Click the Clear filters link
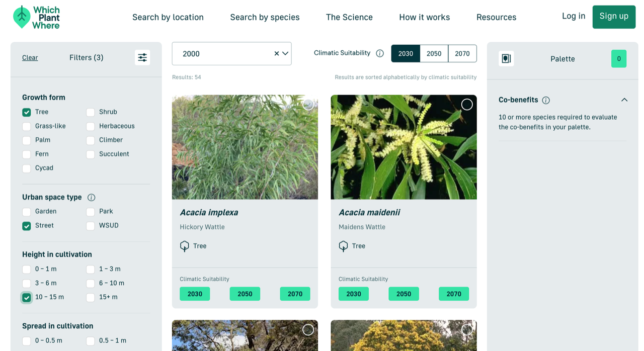Viewport: 644px width, 351px height. [30, 58]
